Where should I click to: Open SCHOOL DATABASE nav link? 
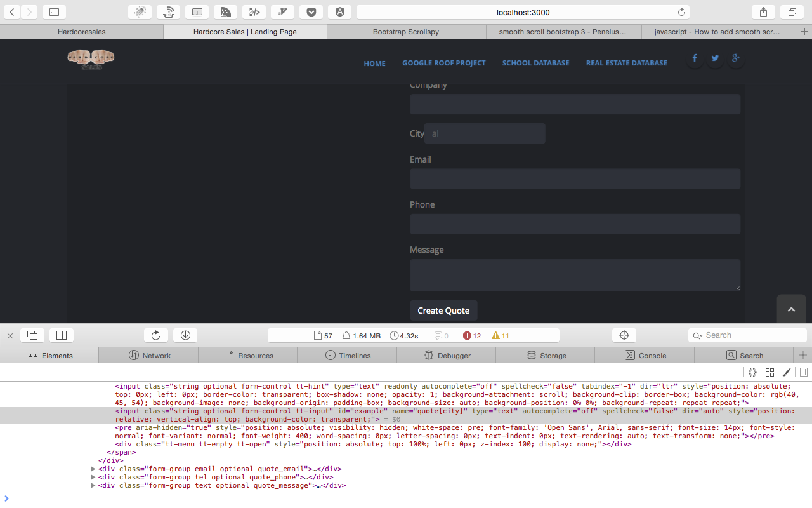pyautogui.click(x=535, y=63)
